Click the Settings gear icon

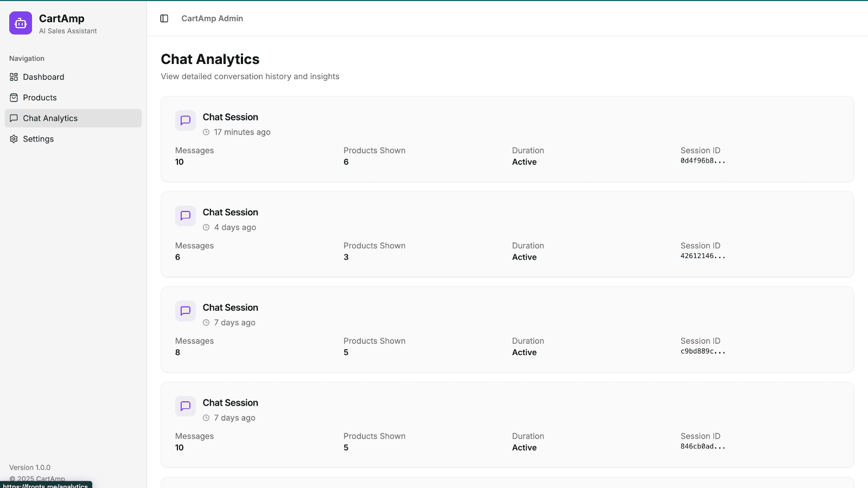[x=14, y=139]
